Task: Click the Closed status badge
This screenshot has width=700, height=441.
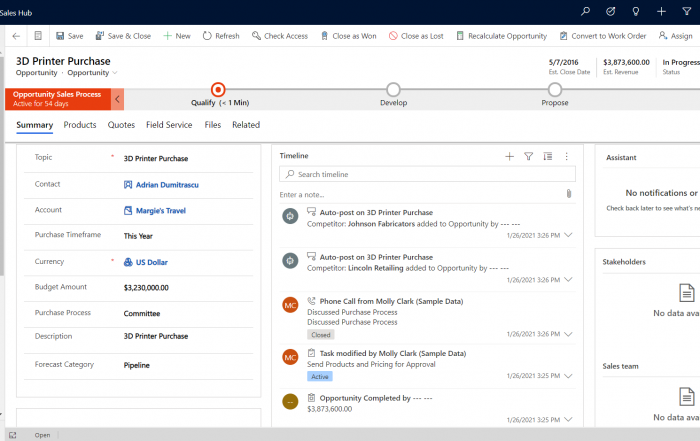Action: click(321, 335)
